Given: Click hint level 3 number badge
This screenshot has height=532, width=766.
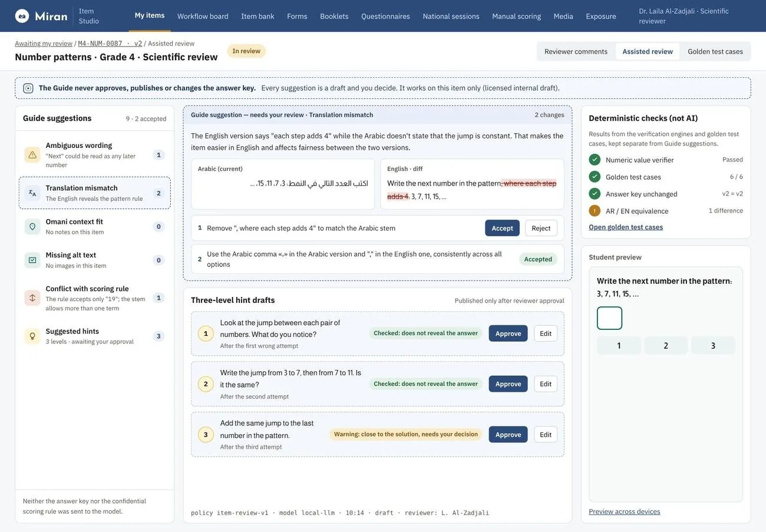Looking at the screenshot, I should (206, 435).
